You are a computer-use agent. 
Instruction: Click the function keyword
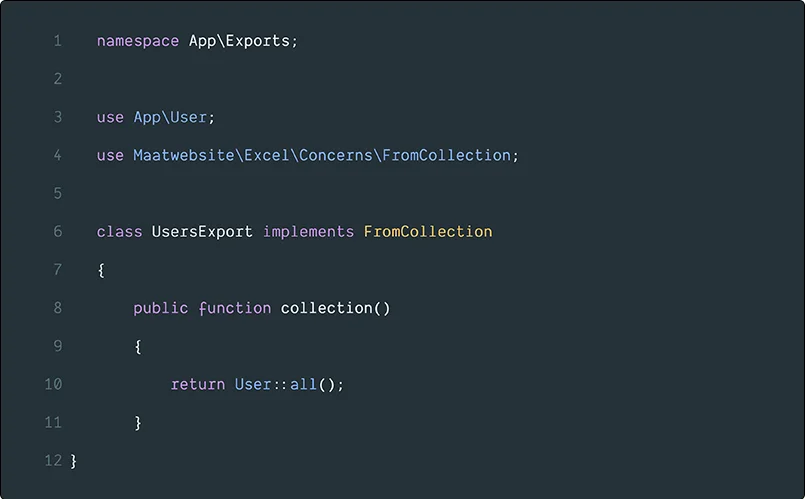[234, 308]
